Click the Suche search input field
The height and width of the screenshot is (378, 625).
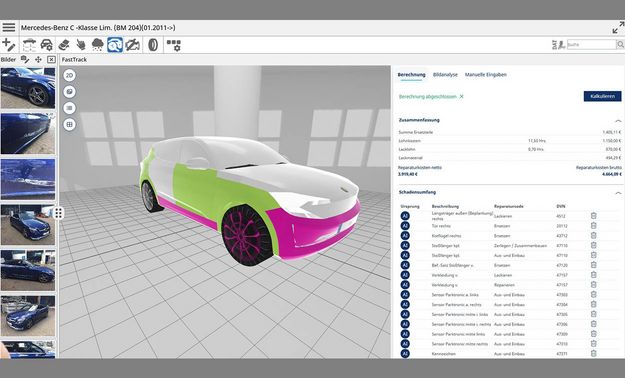(591, 45)
